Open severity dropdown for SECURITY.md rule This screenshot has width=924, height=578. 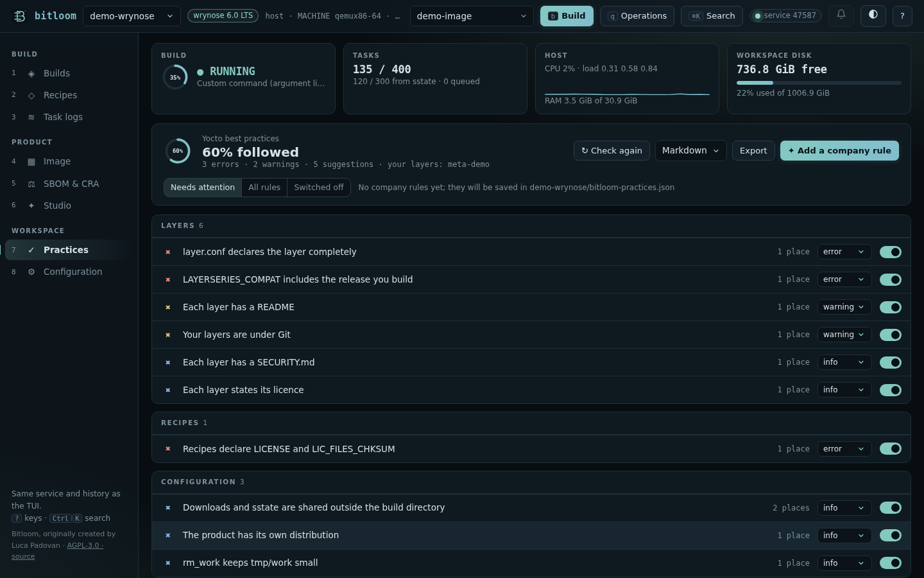tap(844, 362)
